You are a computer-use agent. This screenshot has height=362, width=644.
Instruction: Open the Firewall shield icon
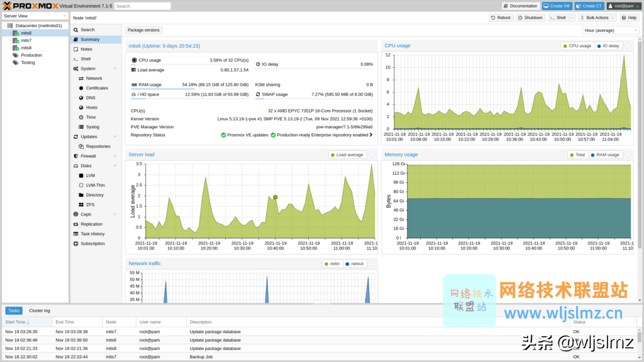pyautogui.click(x=75, y=156)
